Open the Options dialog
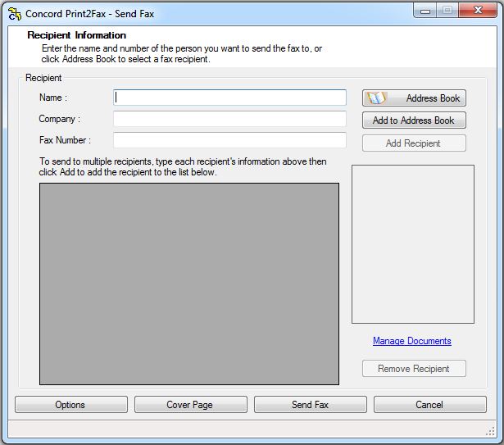The image size is (504, 445). (x=71, y=405)
